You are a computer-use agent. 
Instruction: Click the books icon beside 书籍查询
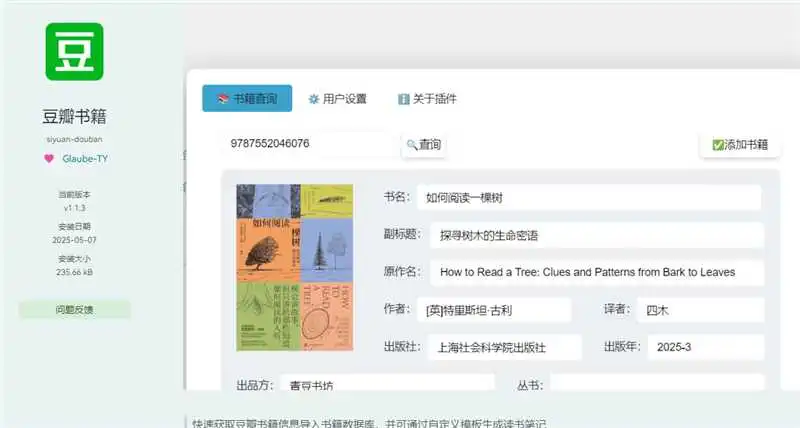[223, 98]
